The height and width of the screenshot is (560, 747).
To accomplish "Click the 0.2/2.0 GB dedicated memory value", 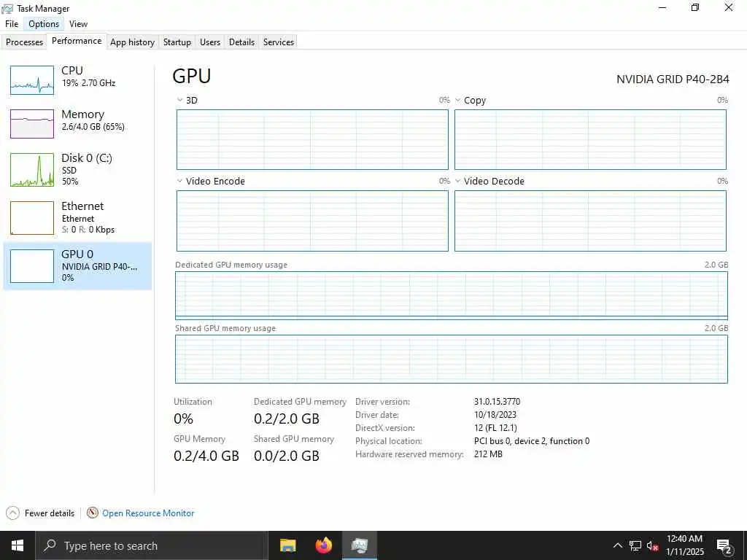I will 286,419.
